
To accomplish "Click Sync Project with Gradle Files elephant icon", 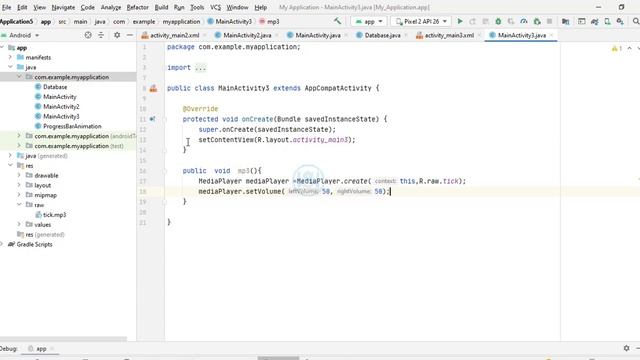I will tap(595, 21).
